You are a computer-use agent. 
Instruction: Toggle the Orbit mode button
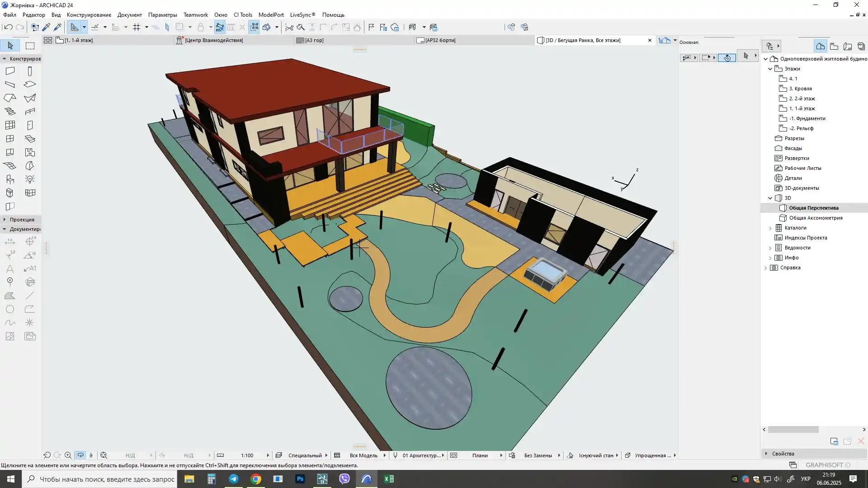pyautogui.click(x=80, y=455)
